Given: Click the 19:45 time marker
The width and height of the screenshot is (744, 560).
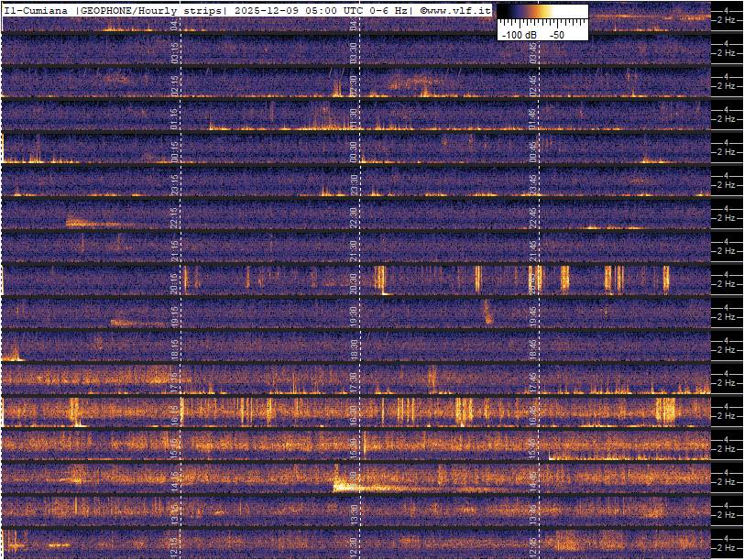Looking at the screenshot, I should pyautogui.click(x=532, y=315).
